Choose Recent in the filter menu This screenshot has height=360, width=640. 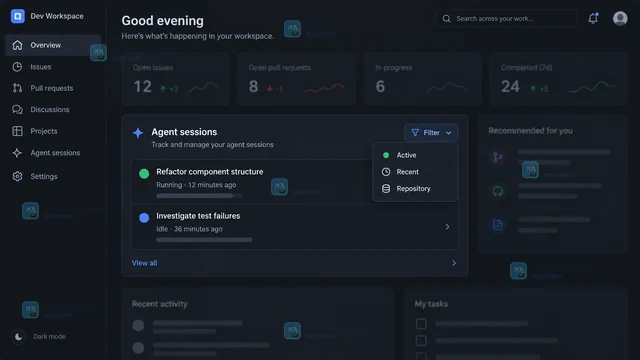click(x=415, y=172)
